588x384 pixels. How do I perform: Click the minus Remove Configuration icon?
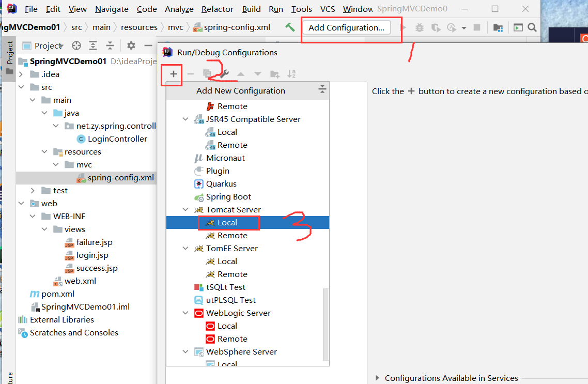[x=191, y=74]
